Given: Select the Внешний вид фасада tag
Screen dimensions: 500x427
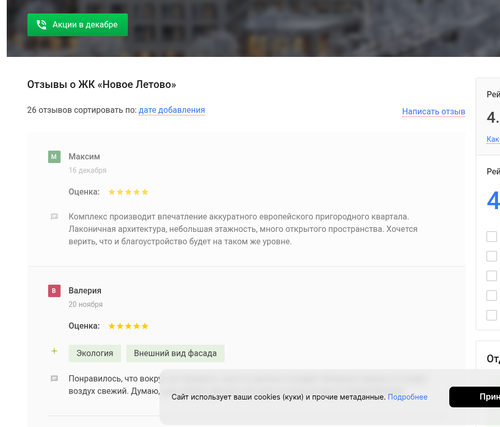Looking at the screenshot, I should [x=175, y=353].
